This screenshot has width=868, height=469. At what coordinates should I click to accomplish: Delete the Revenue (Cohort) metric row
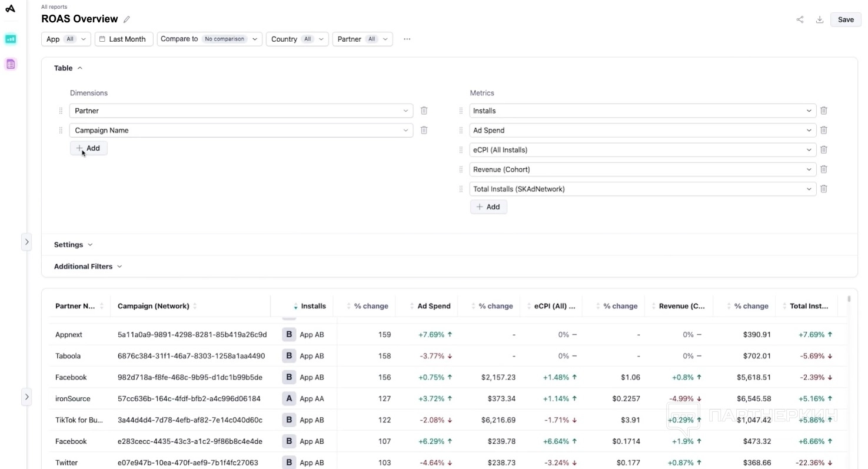(824, 169)
